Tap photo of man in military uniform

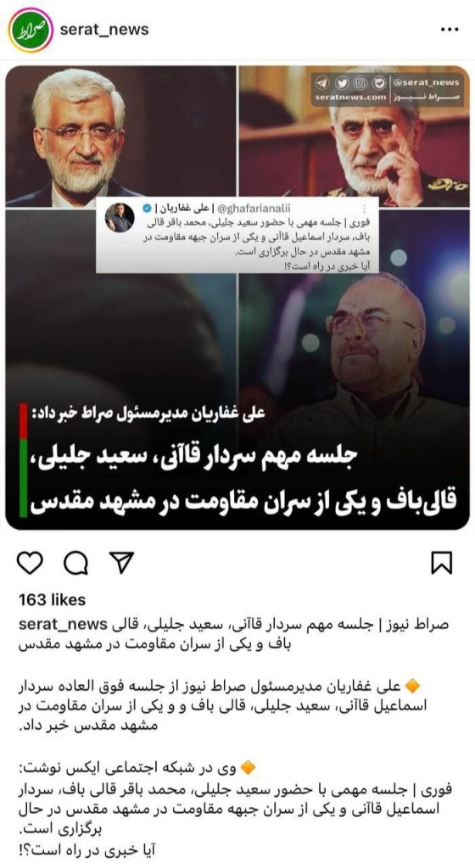click(355, 136)
